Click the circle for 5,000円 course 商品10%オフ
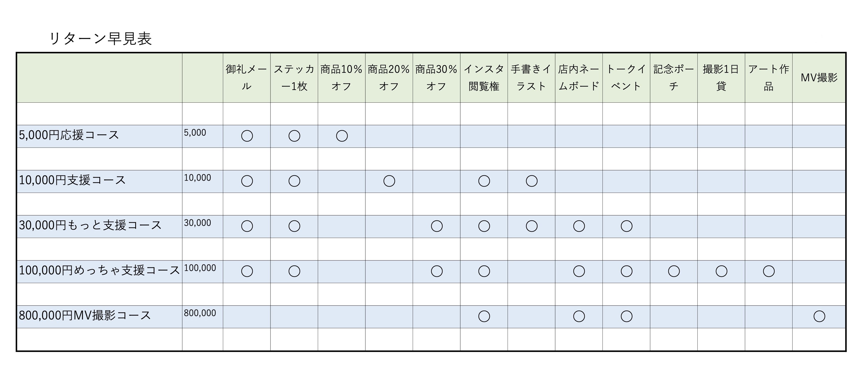The height and width of the screenshot is (392, 868). [x=342, y=136]
